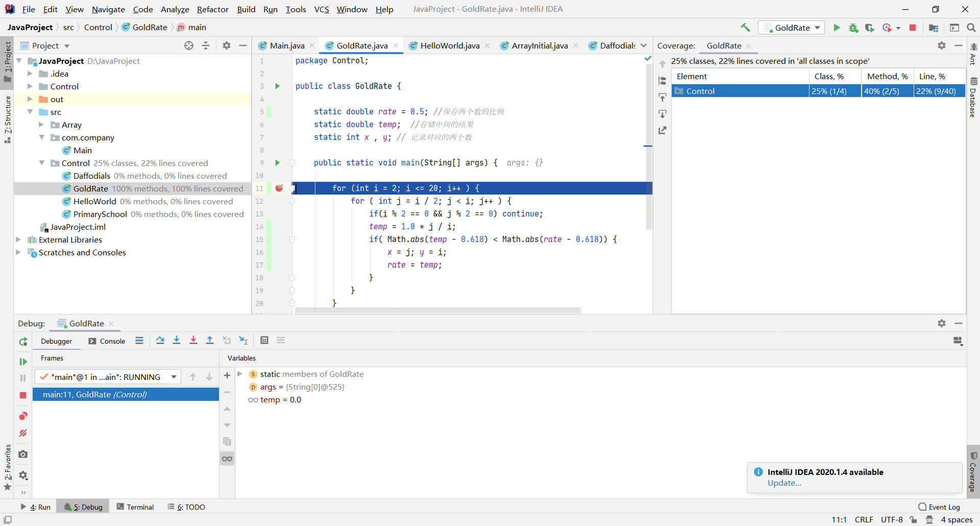Open the thread selector dropdown in Frames
This screenshot has height=526, width=980.
108,377
